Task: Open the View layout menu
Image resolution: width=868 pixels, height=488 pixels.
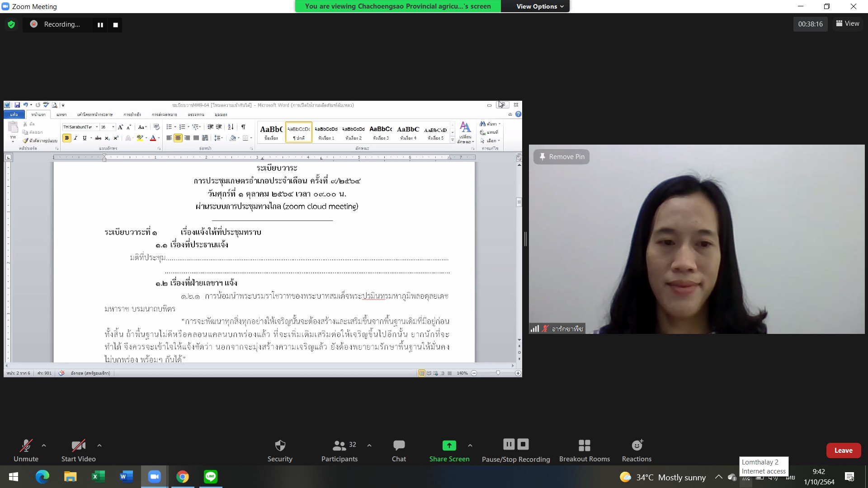Action: 848,23
